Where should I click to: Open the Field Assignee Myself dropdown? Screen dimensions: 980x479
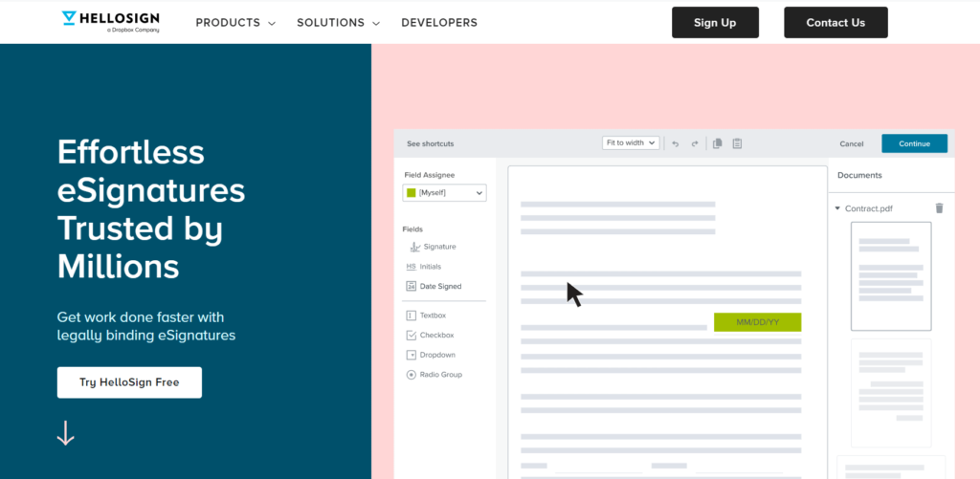pyautogui.click(x=444, y=193)
